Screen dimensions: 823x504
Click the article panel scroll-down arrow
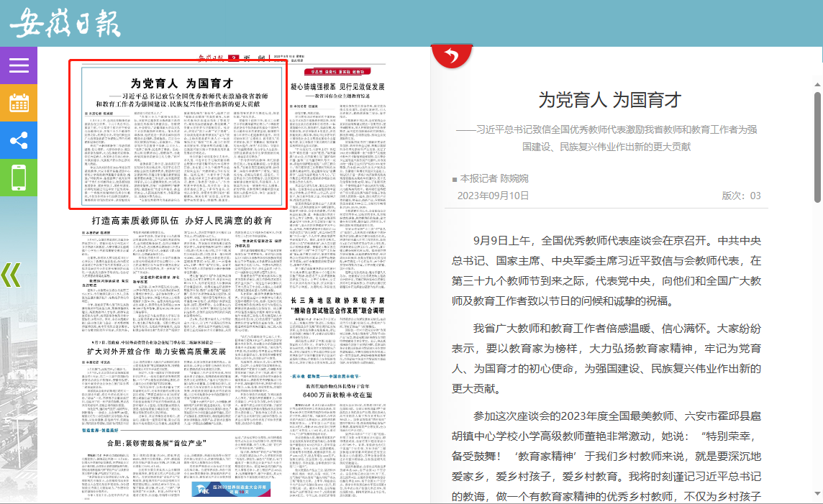[817, 493]
